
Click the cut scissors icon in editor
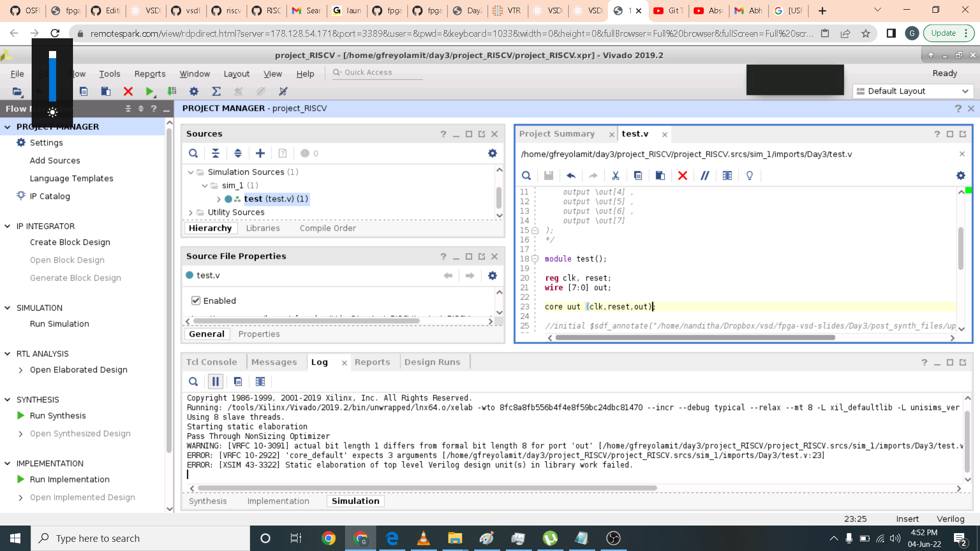coord(616,176)
